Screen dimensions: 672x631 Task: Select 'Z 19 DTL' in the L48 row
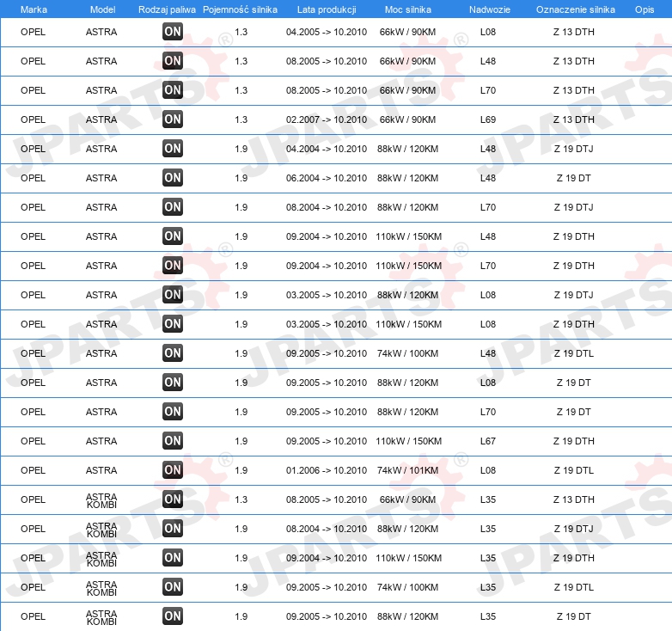click(x=573, y=353)
